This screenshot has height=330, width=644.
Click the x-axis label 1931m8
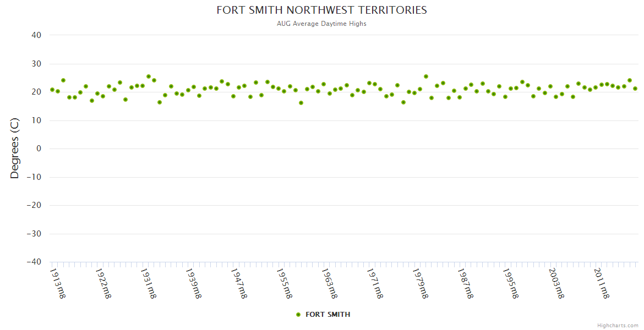tap(149, 283)
